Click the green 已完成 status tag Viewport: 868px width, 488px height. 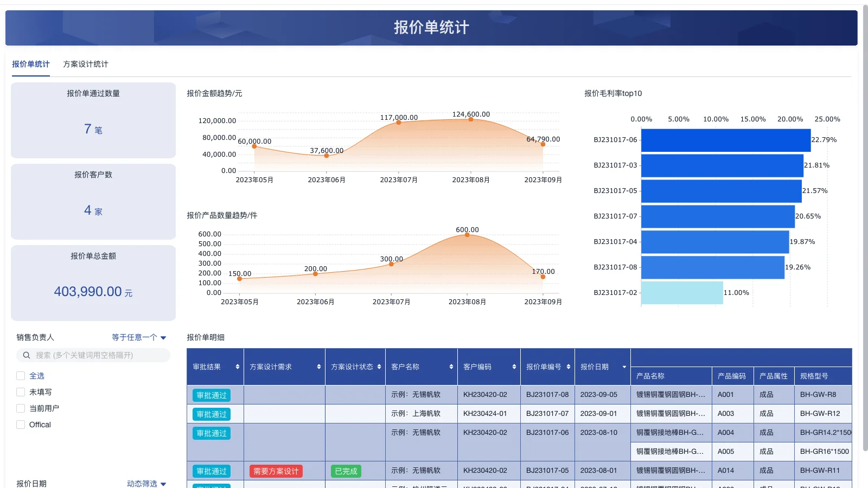[346, 471]
